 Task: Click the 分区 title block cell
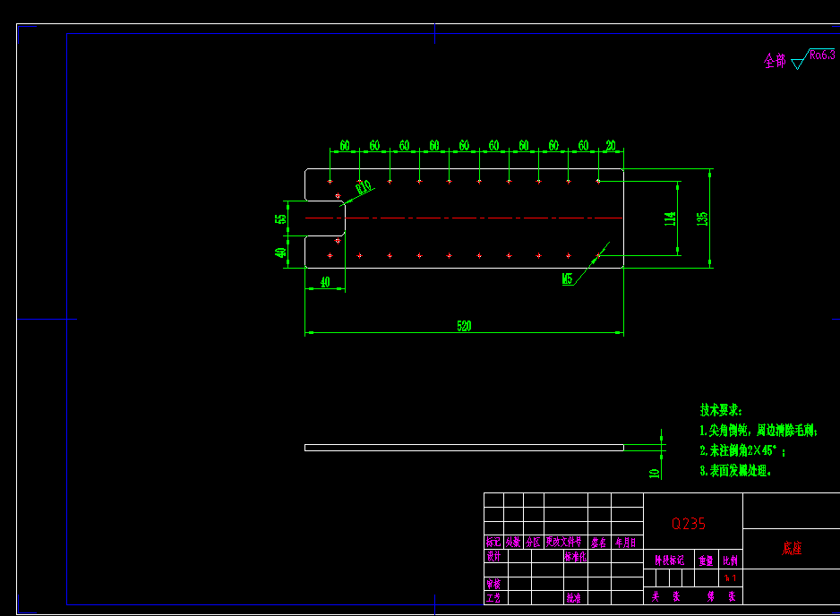[x=533, y=542]
